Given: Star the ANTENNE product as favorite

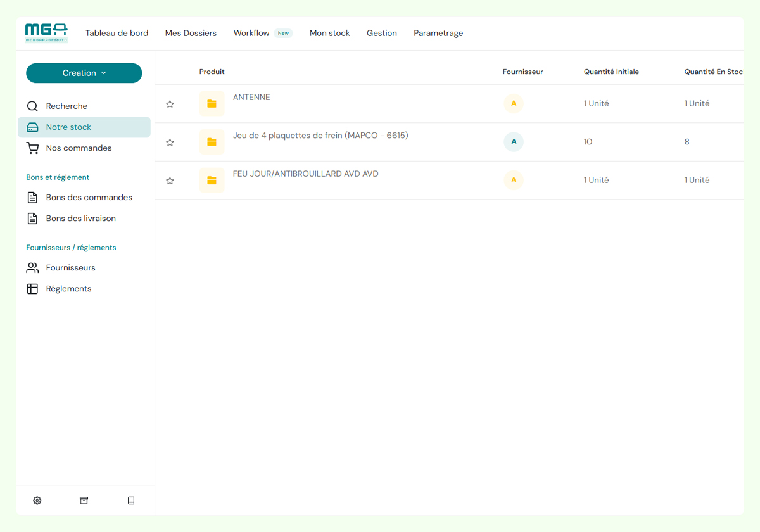Looking at the screenshot, I should coord(170,104).
